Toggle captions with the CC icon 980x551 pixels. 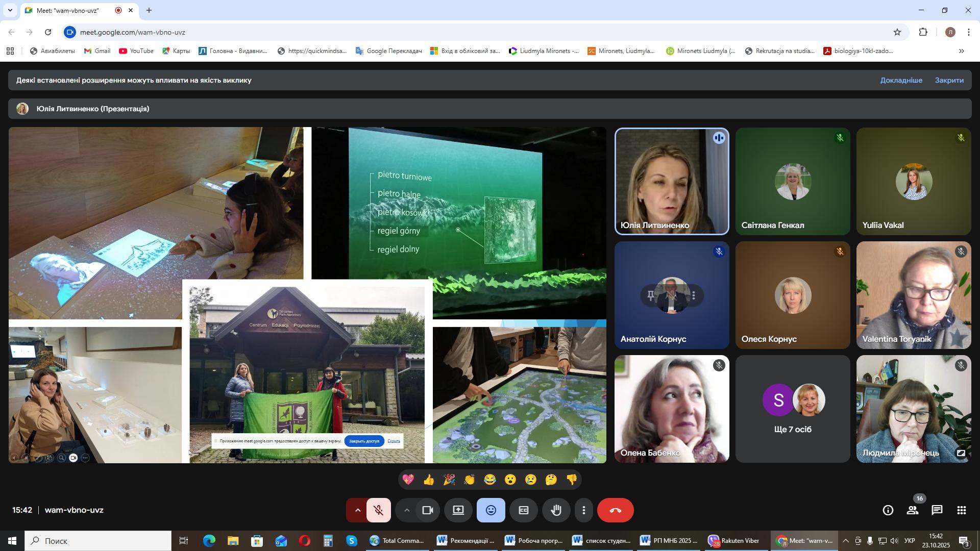(524, 510)
